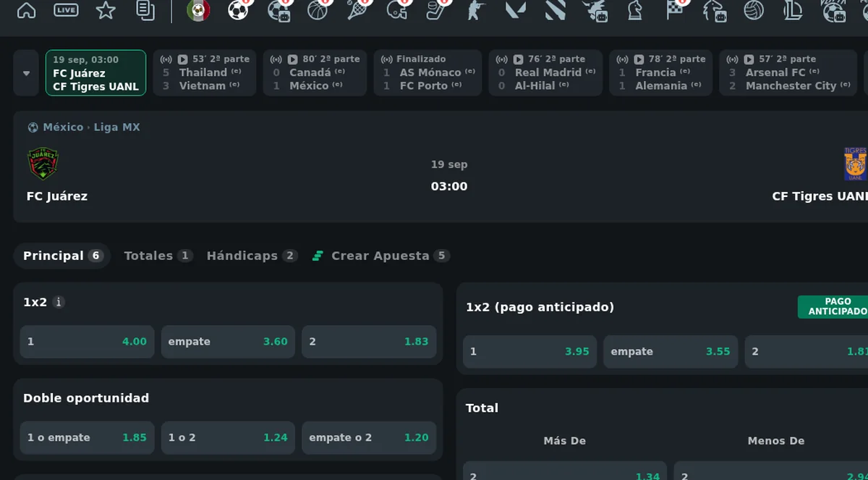Open Thailand vs Vietnam live match

[x=205, y=72]
